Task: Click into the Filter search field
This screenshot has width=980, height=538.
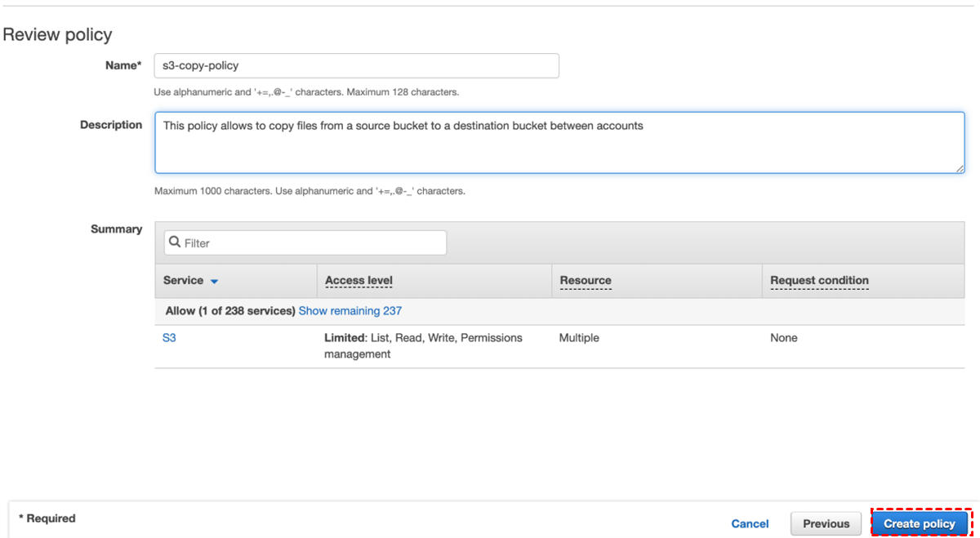Action: tap(310, 242)
